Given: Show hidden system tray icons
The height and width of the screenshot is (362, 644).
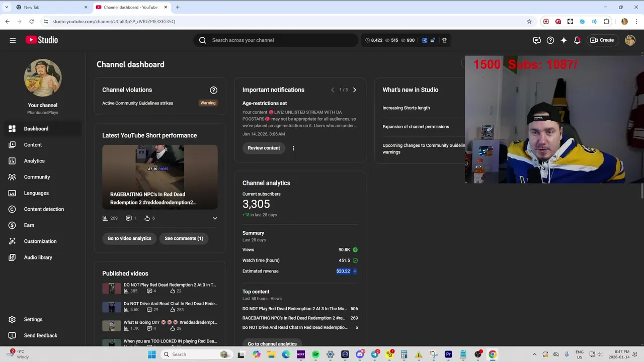Looking at the screenshot, I should 534,354.
